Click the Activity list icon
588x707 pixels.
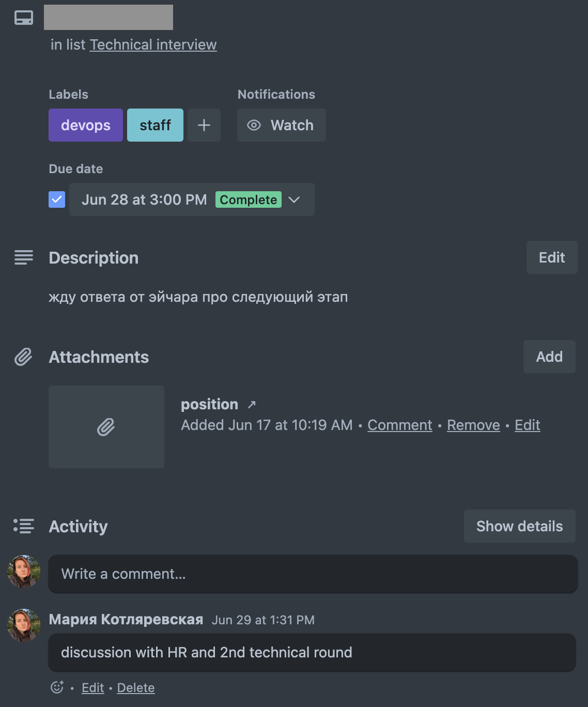(x=24, y=526)
